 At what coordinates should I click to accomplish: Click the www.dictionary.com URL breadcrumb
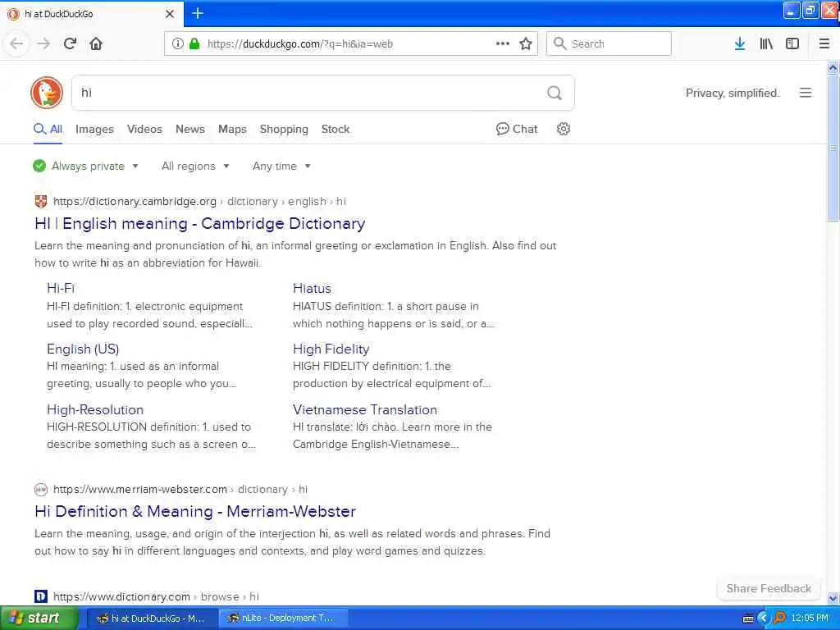coord(121,596)
